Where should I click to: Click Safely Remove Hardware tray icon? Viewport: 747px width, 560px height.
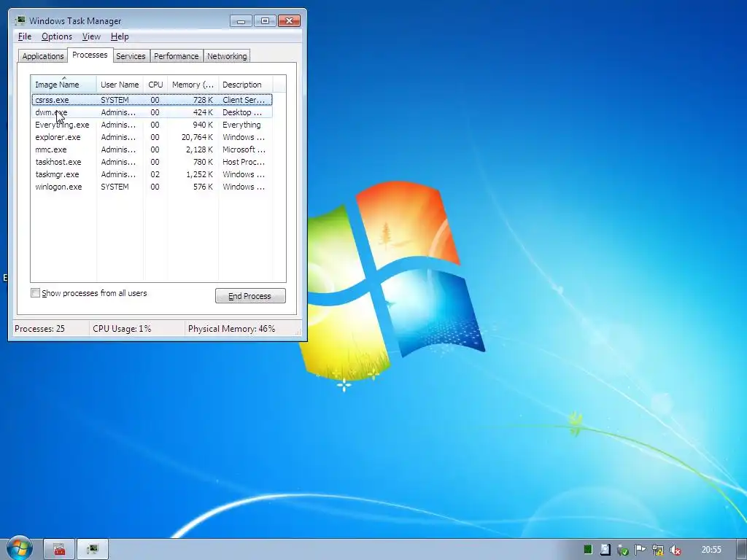[x=623, y=551]
